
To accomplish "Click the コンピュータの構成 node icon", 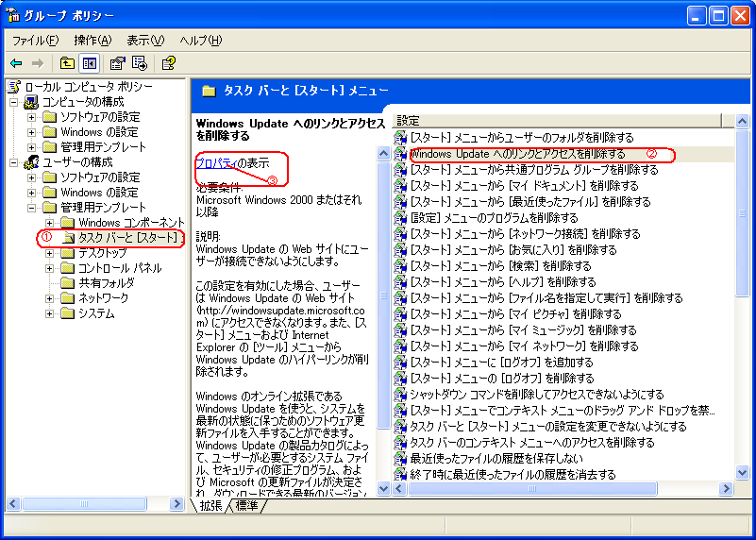I will (30, 101).
